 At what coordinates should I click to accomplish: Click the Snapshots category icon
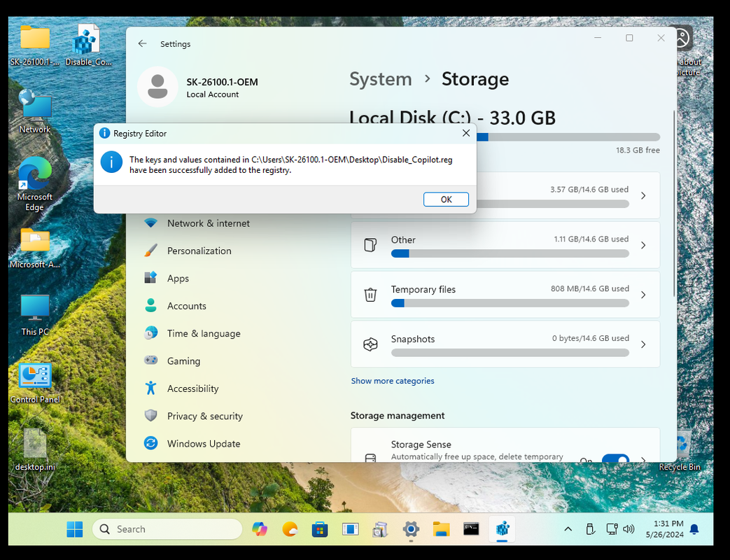[x=370, y=344]
